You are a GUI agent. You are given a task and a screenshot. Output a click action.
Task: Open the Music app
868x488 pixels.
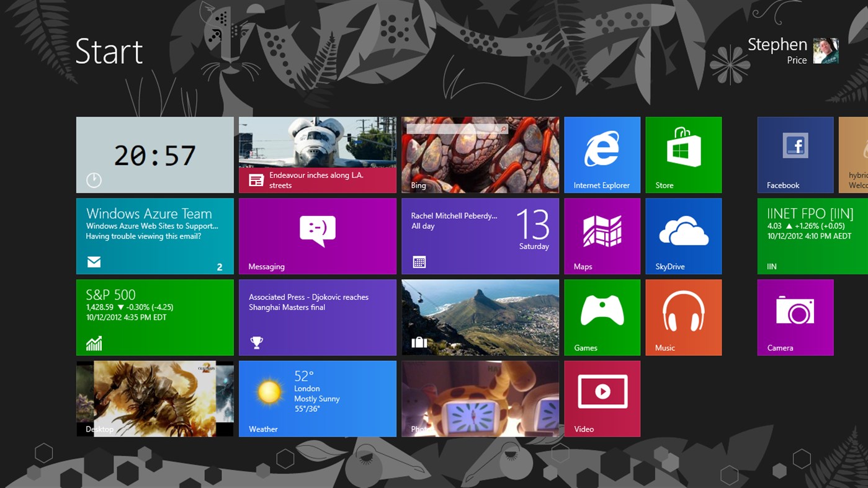[x=682, y=317]
